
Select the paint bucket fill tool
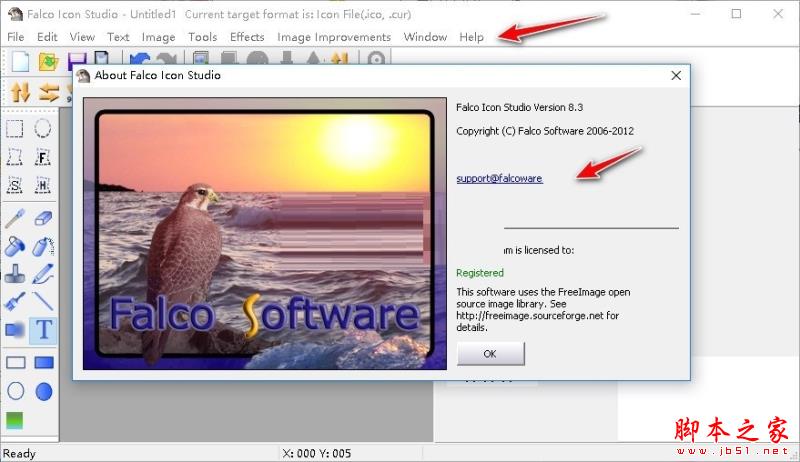15,246
